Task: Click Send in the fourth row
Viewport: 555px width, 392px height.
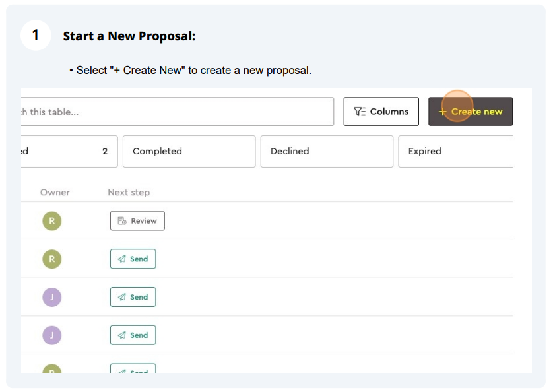Action: [x=133, y=335]
